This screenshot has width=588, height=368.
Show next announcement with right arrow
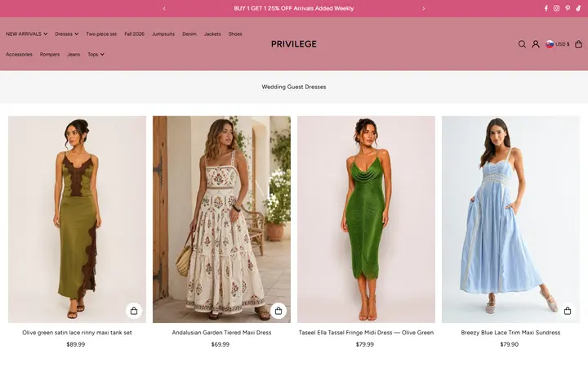click(x=424, y=9)
